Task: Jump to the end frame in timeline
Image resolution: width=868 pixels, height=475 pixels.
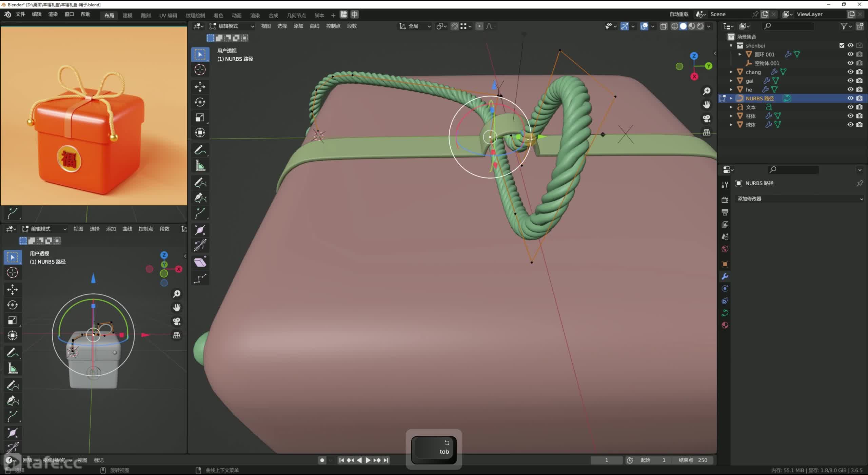Action: pyautogui.click(x=386, y=460)
